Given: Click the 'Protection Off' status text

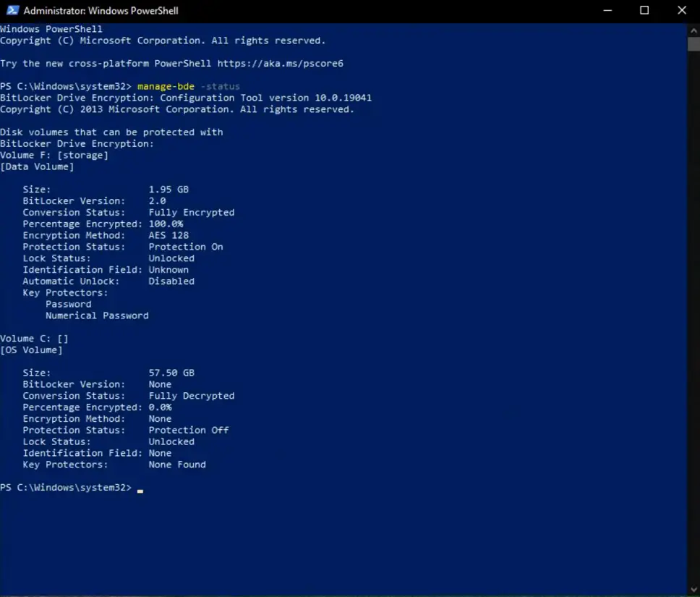Looking at the screenshot, I should point(189,430).
